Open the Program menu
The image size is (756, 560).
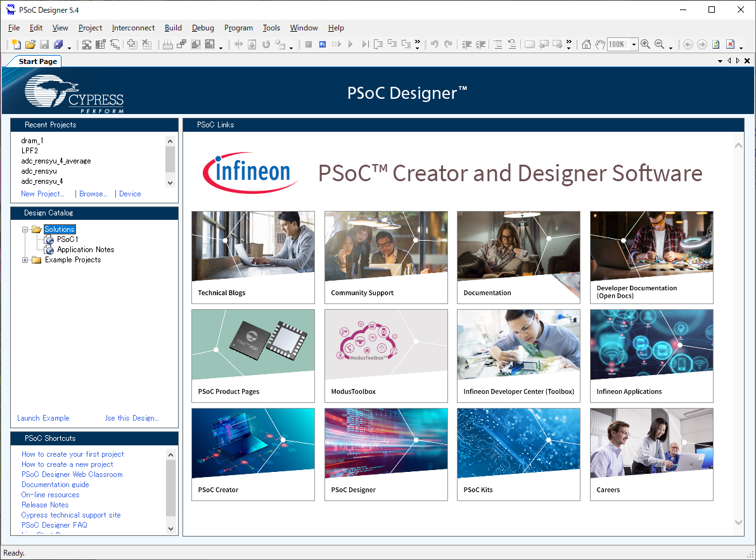click(239, 28)
